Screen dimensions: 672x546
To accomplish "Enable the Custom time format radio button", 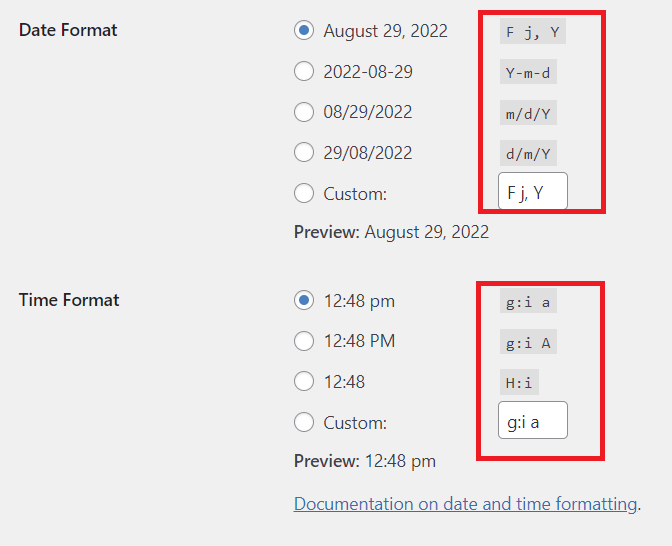I will tap(304, 422).
